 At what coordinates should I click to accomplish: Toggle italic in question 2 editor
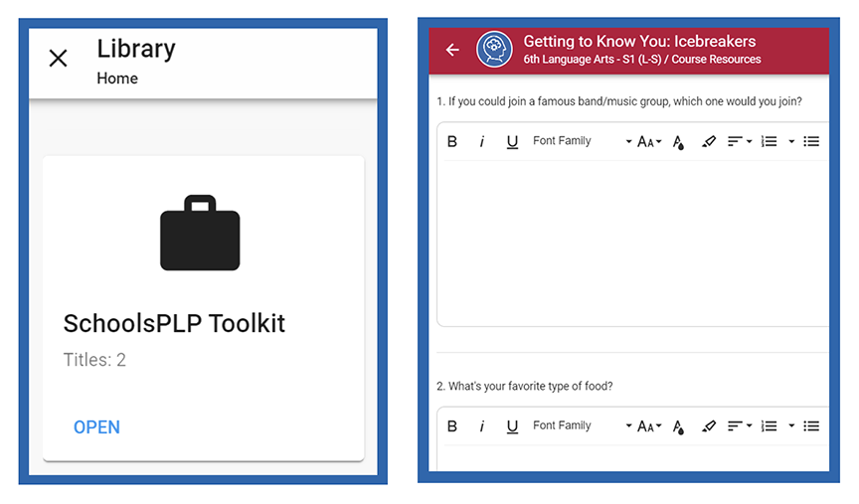pos(481,426)
